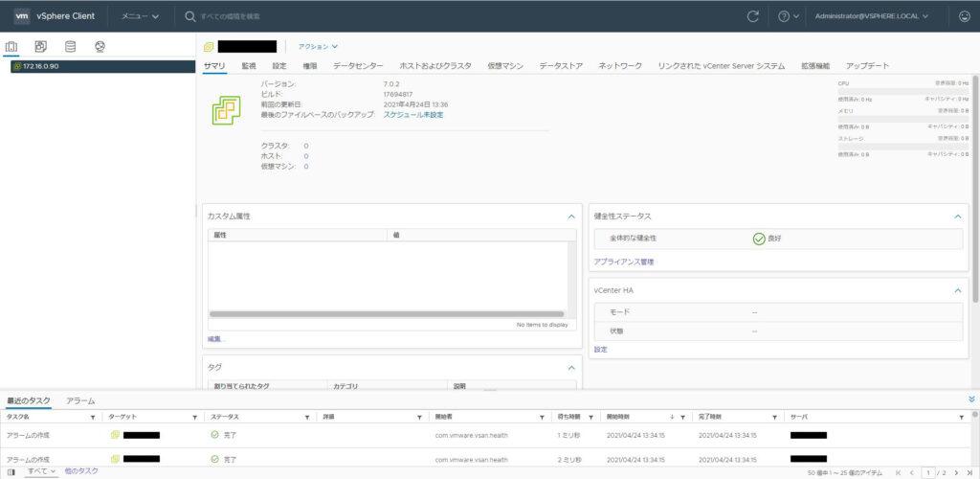Viewport: 980px width, 479px height.
Task: Click filter icon on 完了時刻 column
Action: pos(774,417)
